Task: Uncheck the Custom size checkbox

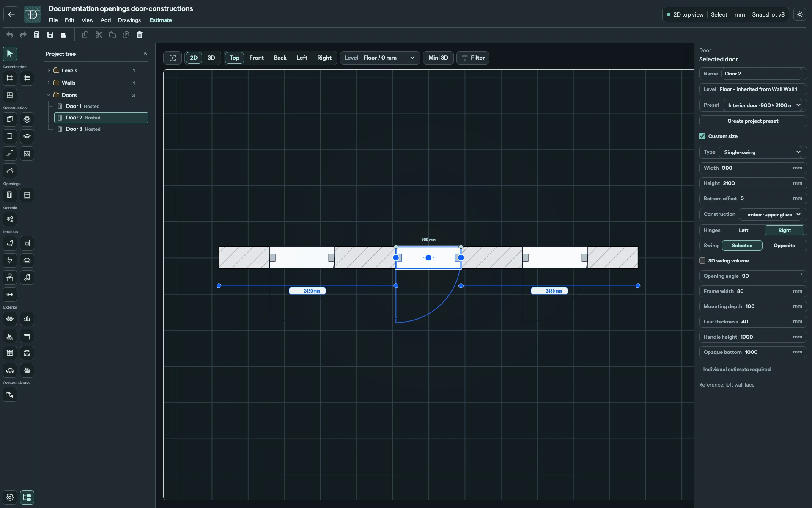Action: pyautogui.click(x=702, y=136)
